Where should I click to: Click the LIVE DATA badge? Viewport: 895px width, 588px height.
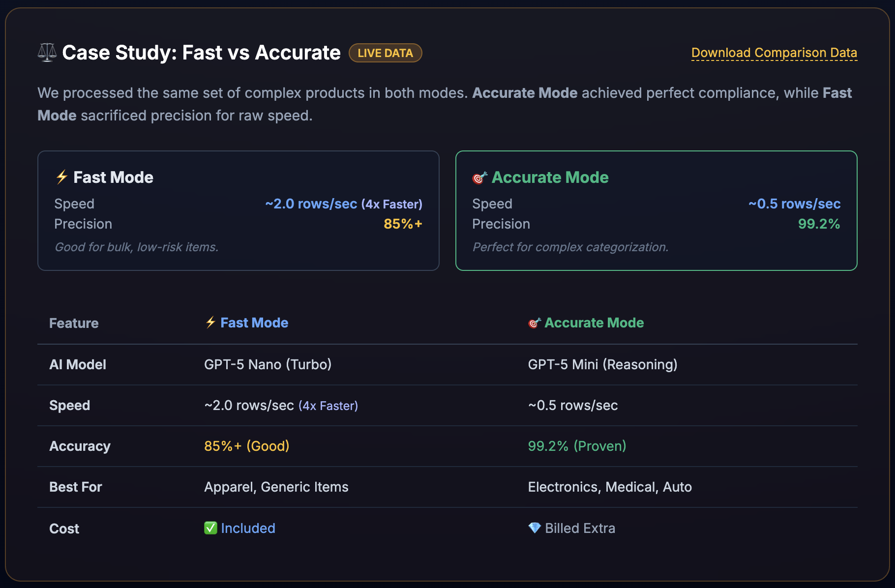[385, 53]
